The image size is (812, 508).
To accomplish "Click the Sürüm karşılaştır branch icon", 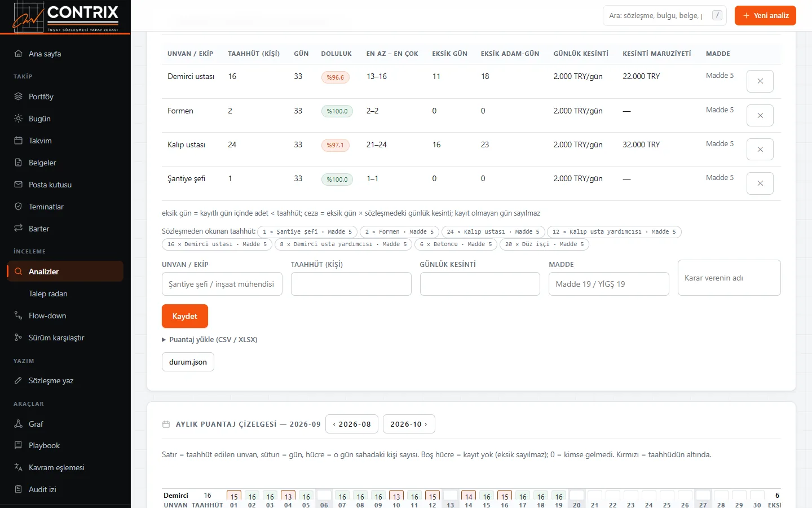I will pyautogui.click(x=18, y=338).
